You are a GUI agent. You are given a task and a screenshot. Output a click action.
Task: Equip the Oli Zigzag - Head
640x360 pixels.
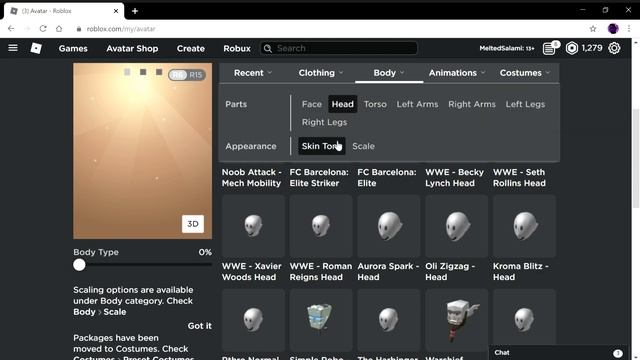coord(456,226)
